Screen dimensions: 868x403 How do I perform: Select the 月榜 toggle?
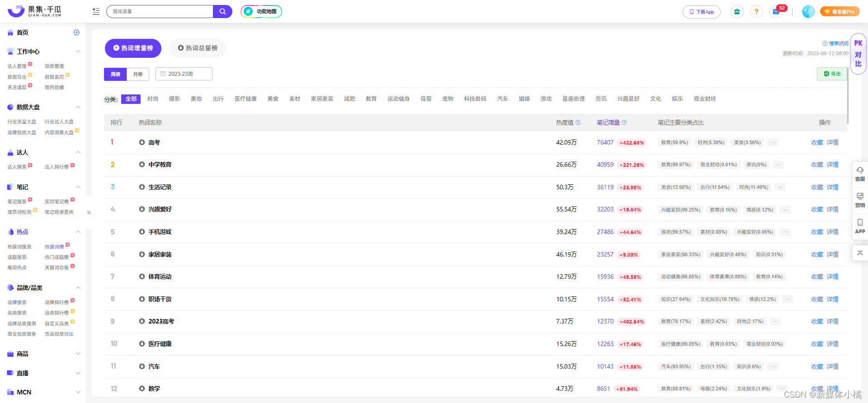138,74
